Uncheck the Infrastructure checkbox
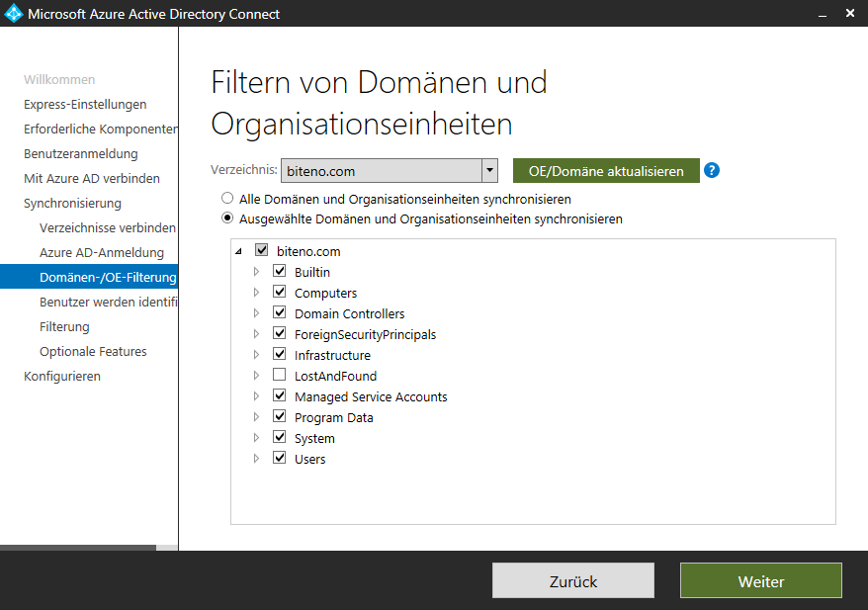 point(279,354)
